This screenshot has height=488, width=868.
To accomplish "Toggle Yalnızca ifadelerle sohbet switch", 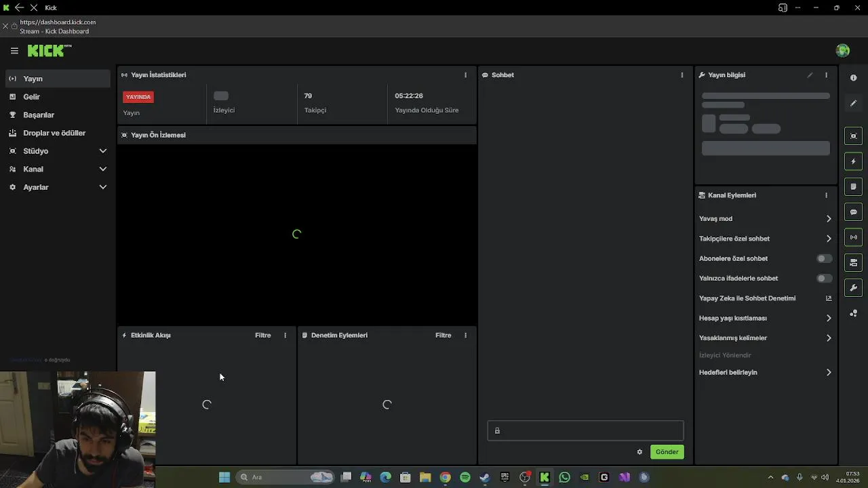I will [824, 279].
